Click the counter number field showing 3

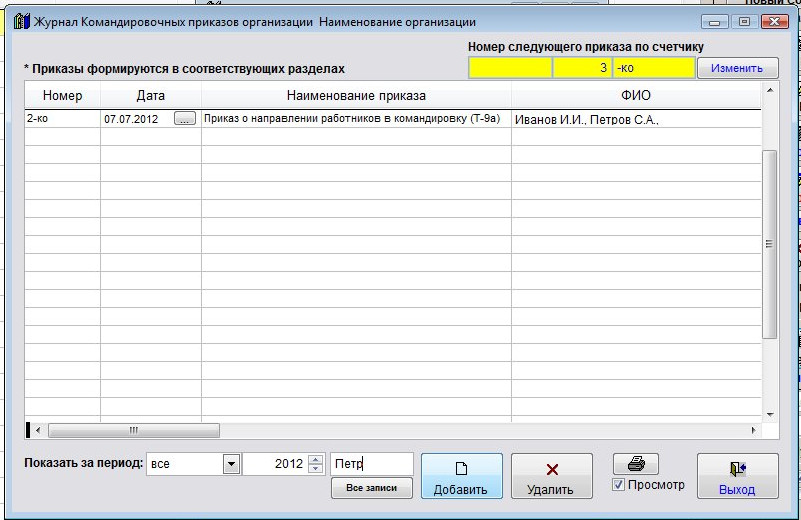[x=582, y=68]
